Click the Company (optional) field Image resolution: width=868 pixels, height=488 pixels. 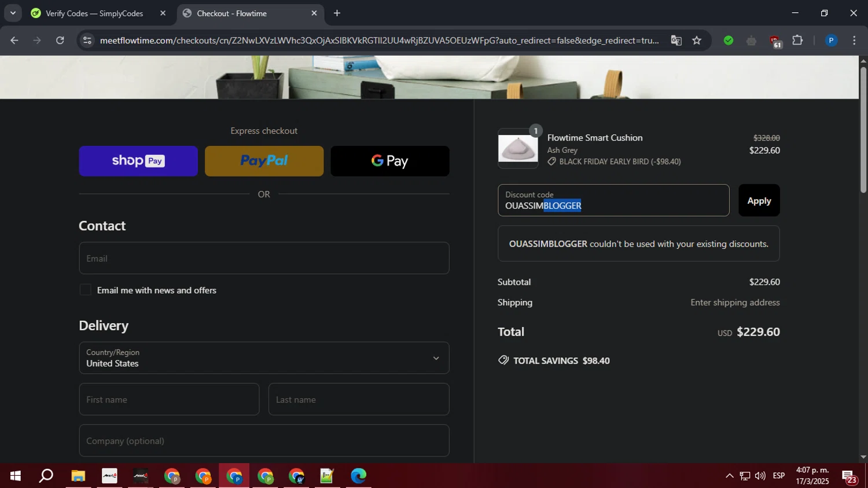click(264, 441)
